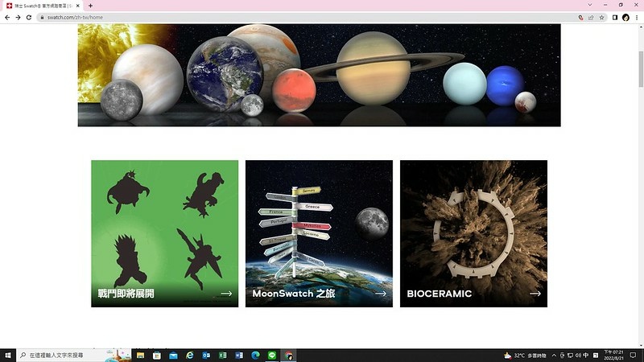Viewport: 644px width, 362px height.
Task: Launch Microsoft Edge from taskbar
Action: click(255, 355)
